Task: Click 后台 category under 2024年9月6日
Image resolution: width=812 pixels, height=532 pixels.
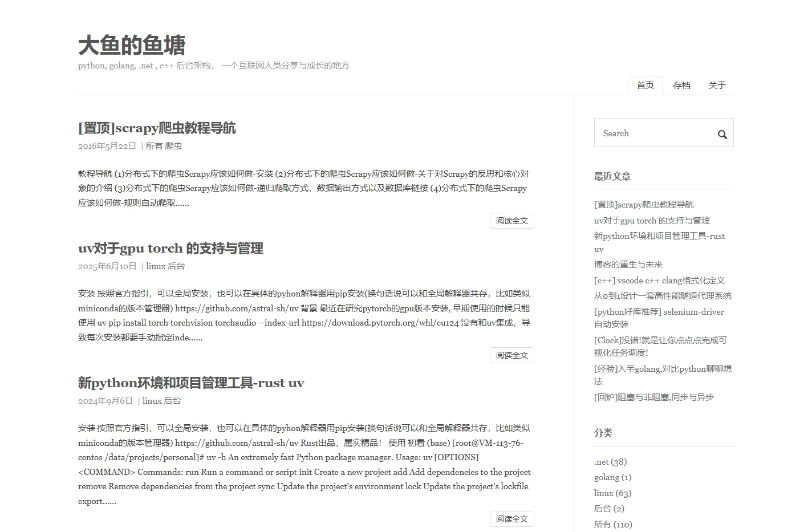Action: click(172, 401)
